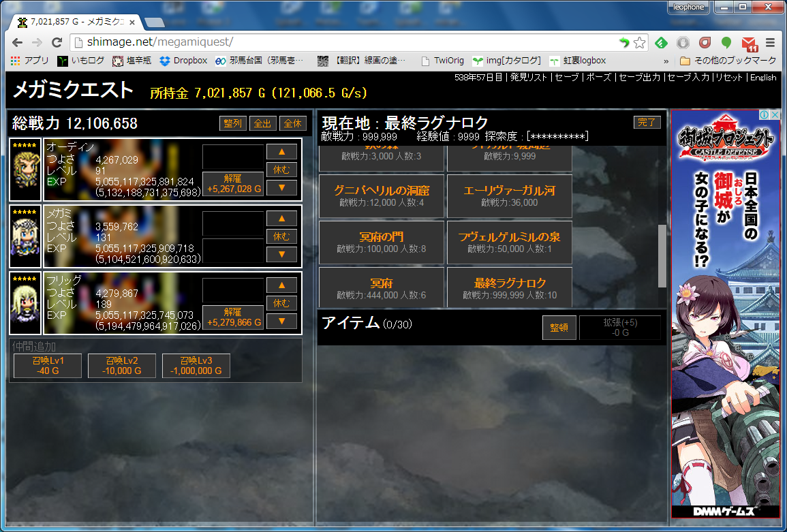Open the Gmail extension with 11 badge
This screenshot has height=532, width=787.
point(750,43)
